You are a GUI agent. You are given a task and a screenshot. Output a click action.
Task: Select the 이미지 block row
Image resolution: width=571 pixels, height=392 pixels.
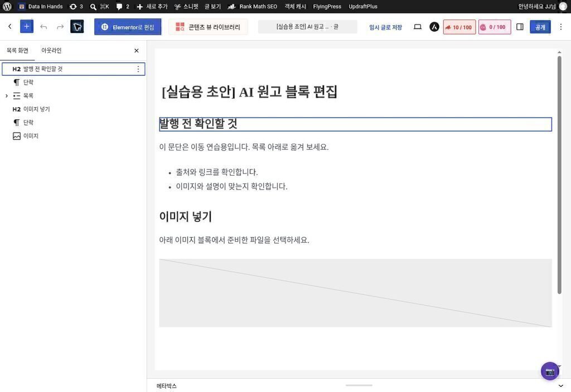click(74, 136)
